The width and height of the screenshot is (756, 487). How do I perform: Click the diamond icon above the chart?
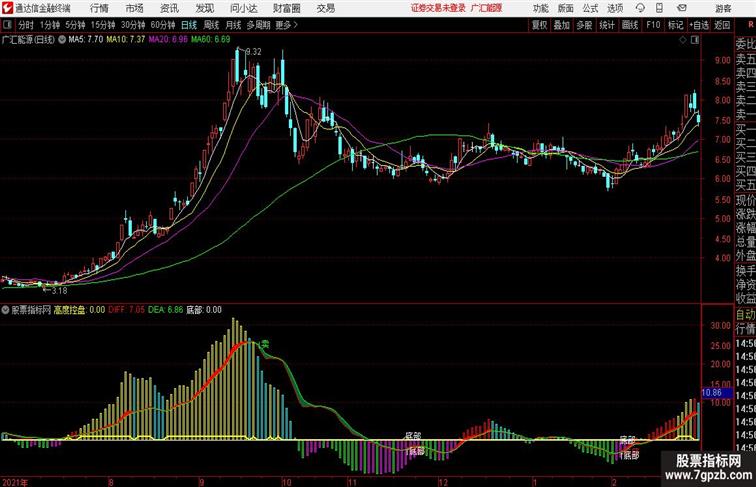click(x=683, y=40)
